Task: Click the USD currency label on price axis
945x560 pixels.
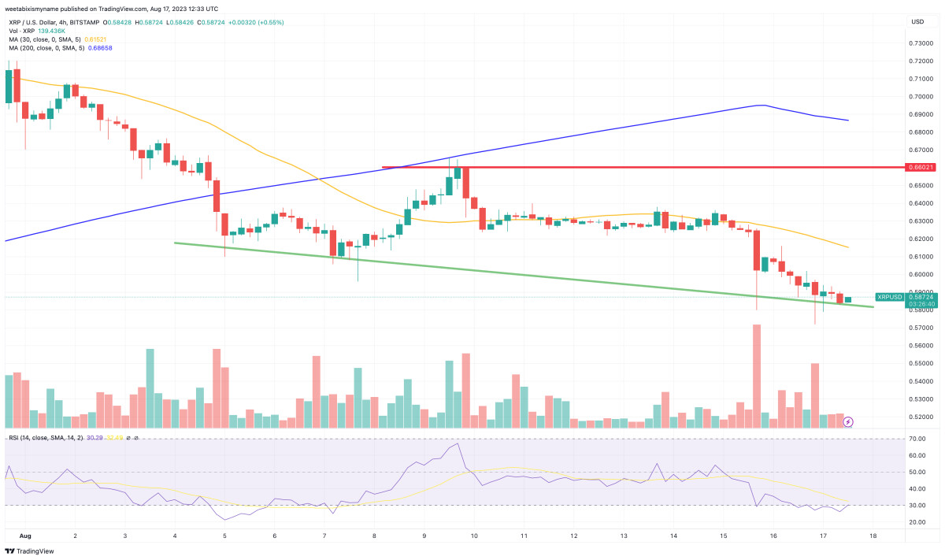Action: click(x=917, y=21)
